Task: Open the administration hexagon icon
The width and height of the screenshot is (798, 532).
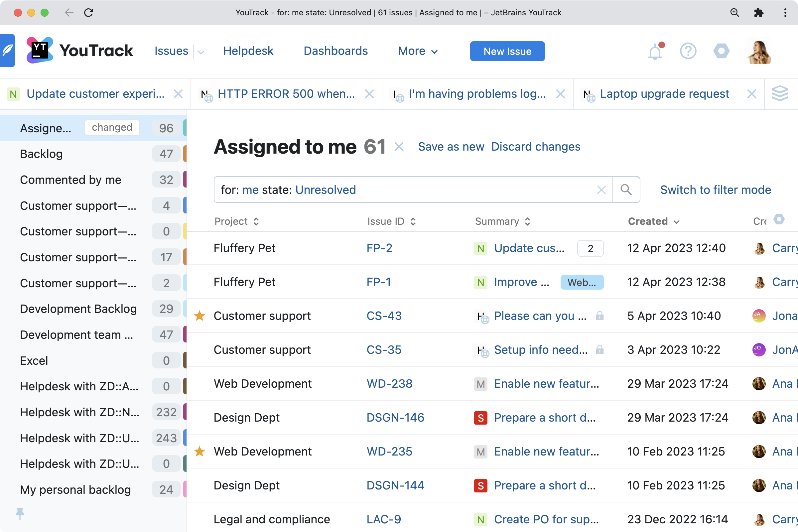Action: coord(721,51)
